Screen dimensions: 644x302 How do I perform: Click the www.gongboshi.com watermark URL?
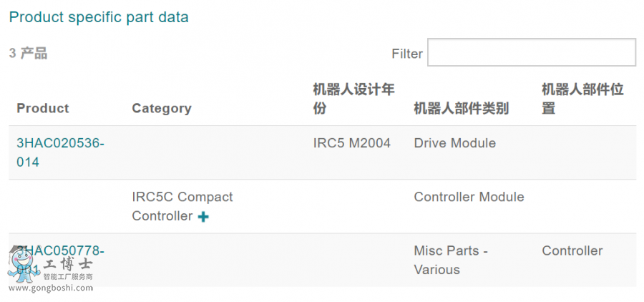pos(51,288)
